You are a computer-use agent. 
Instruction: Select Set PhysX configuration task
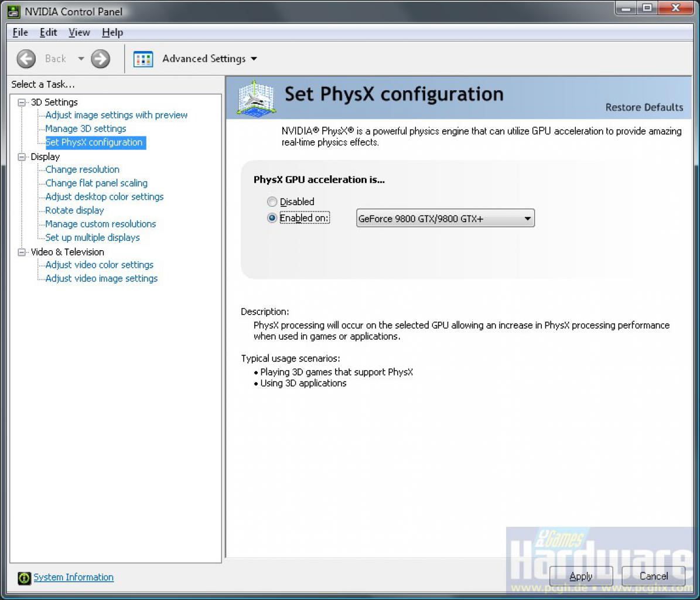(x=94, y=142)
